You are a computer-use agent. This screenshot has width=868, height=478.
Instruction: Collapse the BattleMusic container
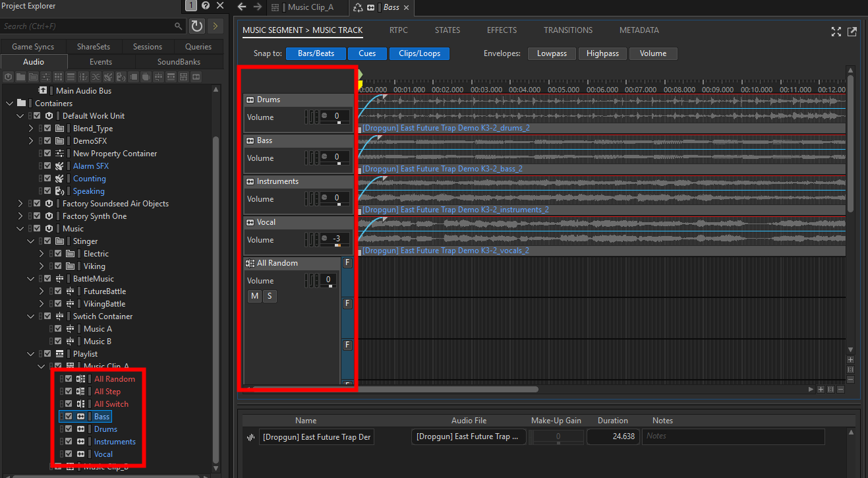(x=31, y=279)
